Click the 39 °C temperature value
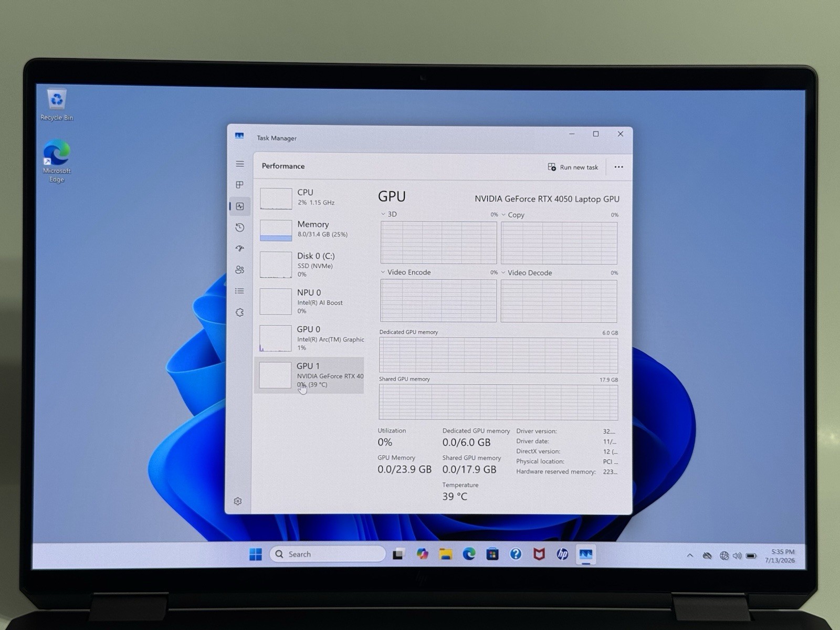Screen dimensions: 840x630 pyautogui.click(x=455, y=496)
